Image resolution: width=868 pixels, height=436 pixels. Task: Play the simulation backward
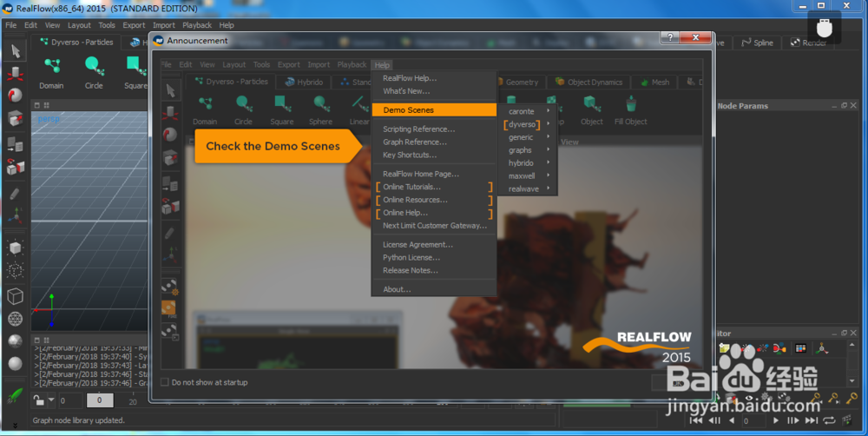[733, 420]
